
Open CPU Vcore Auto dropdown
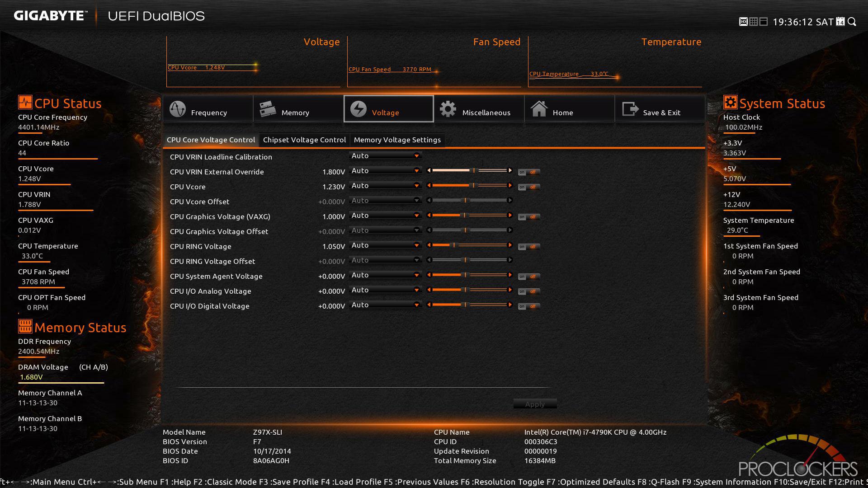pyautogui.click(x=385, y=185)
